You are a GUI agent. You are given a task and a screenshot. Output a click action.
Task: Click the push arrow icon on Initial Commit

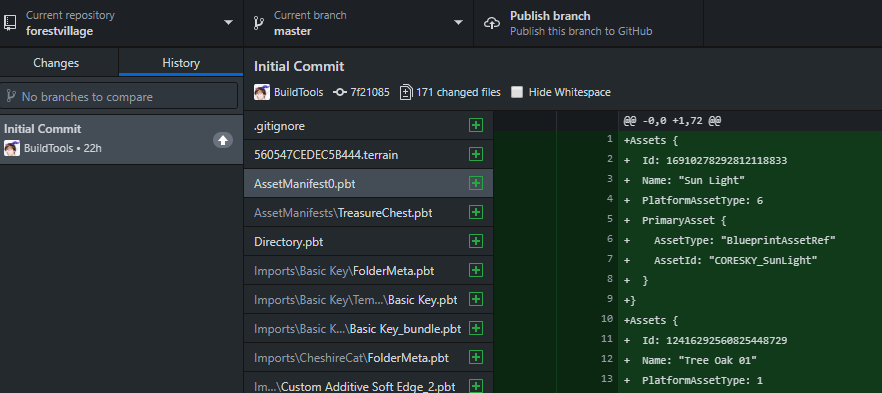coord(223,140)
